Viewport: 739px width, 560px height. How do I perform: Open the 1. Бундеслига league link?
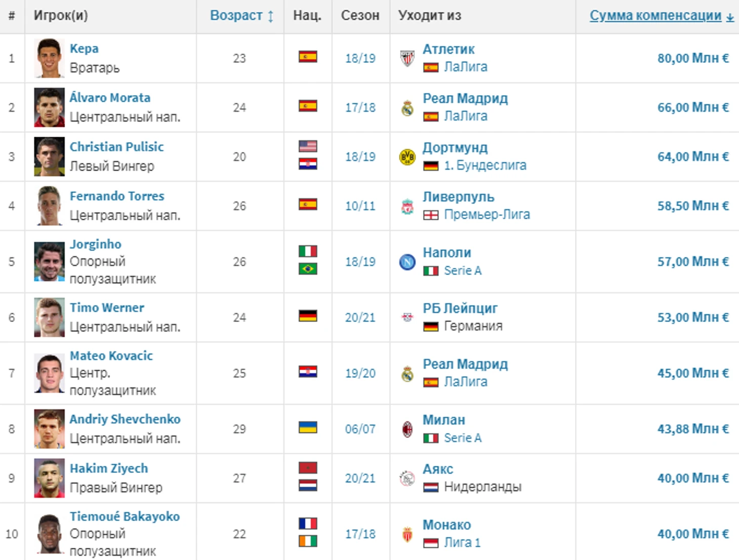485,166
